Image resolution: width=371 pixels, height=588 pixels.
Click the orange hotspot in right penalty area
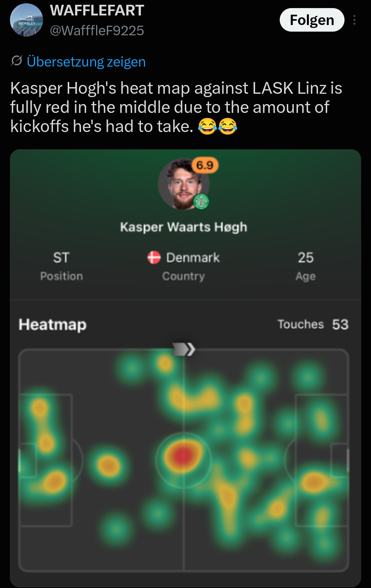pos(314,482)
